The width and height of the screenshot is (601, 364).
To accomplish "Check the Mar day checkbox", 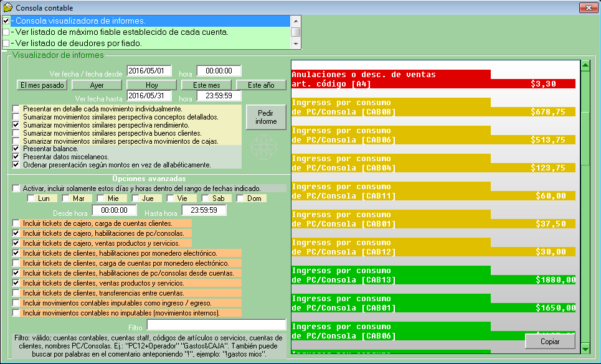I will (x=66, y=198).
